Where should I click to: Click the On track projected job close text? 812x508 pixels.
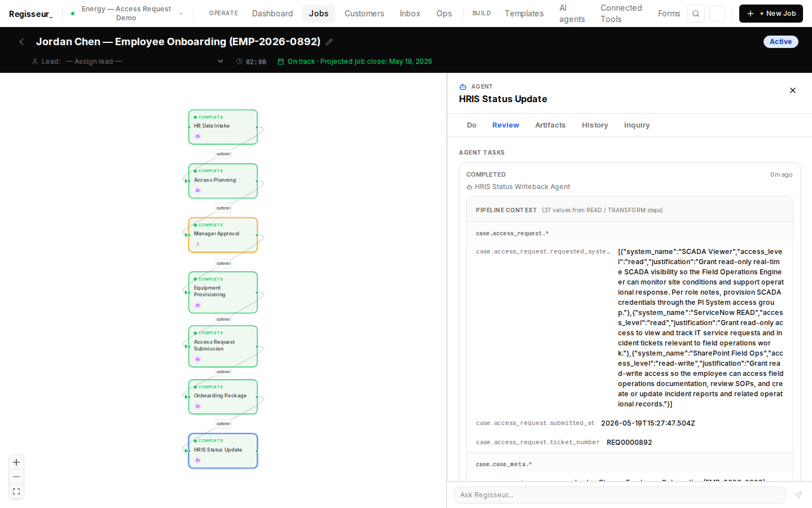360,62
